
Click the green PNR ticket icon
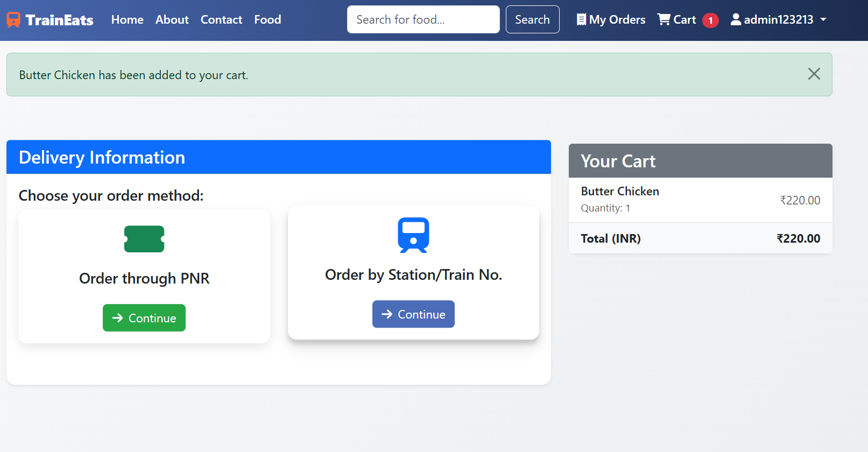(144, 239)
